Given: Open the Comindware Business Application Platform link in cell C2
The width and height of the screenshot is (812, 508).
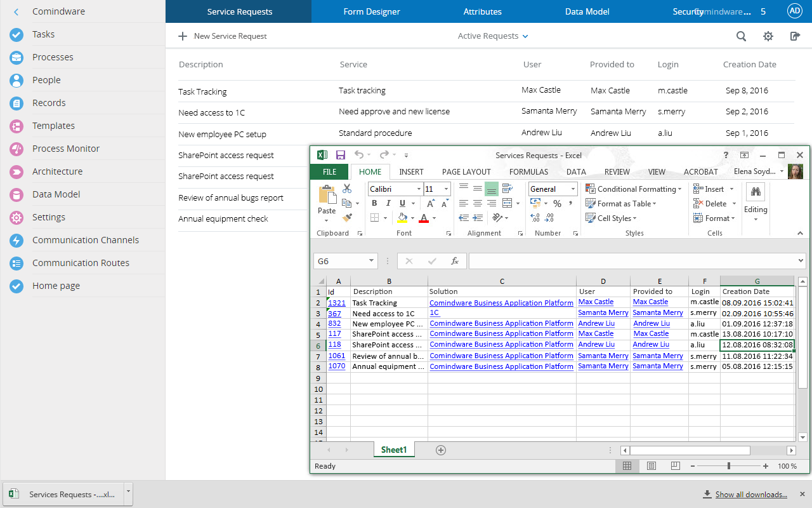Looking at the screenshot, I should pos(501,302).
